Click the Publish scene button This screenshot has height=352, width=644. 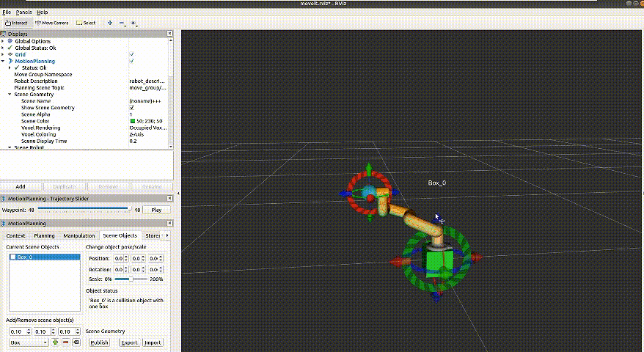coord(99,342)
